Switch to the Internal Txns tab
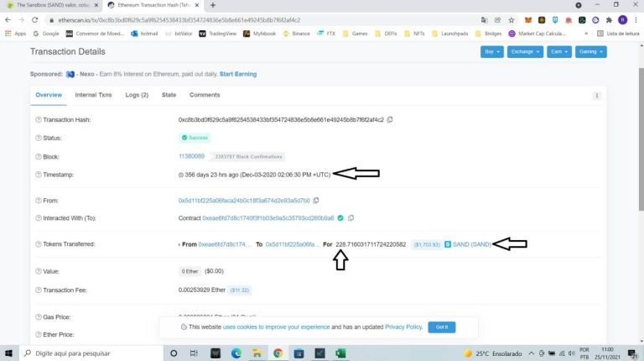The image size is (644, 361). 93,95
